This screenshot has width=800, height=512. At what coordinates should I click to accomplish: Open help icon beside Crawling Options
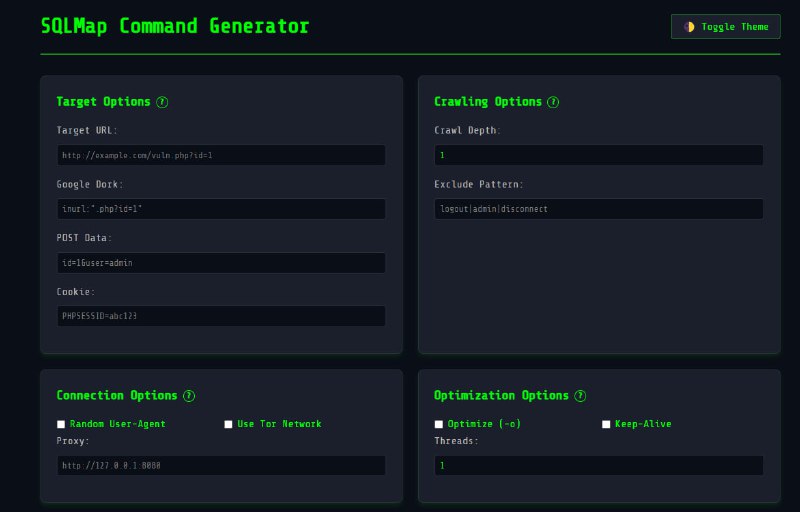[553, 102]
